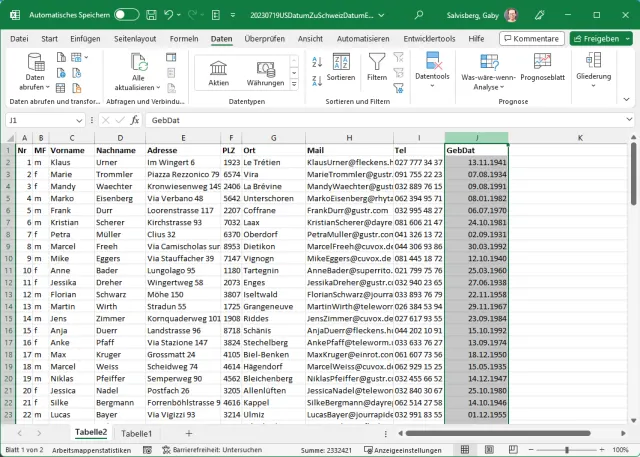The width and height of the screenshot is (640, 457).
Task: Select the Währungen data type
Action: point(265,71)
